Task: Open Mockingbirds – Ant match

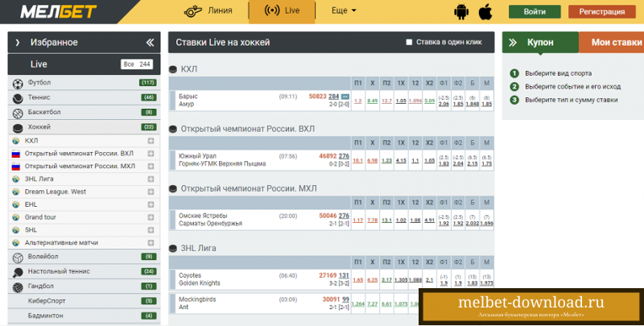Action: [197, 303]
